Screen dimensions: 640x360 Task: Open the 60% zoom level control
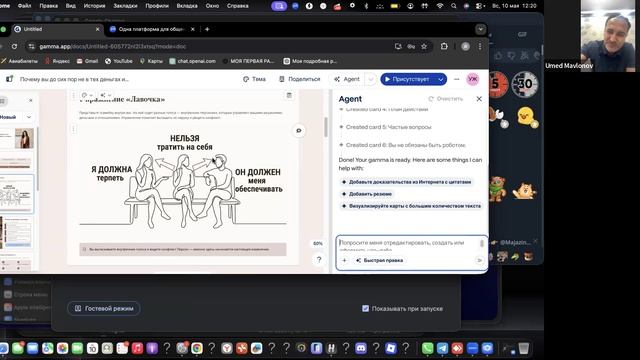tap(318, 244)
